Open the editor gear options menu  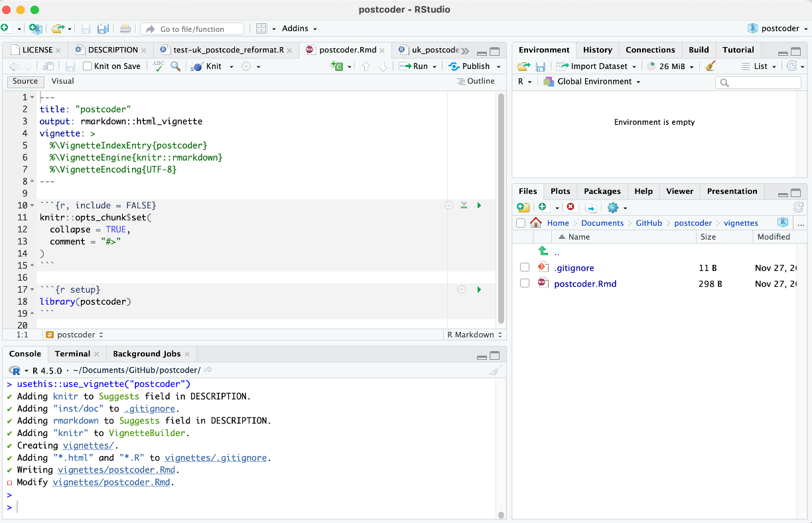pos(247,66)
